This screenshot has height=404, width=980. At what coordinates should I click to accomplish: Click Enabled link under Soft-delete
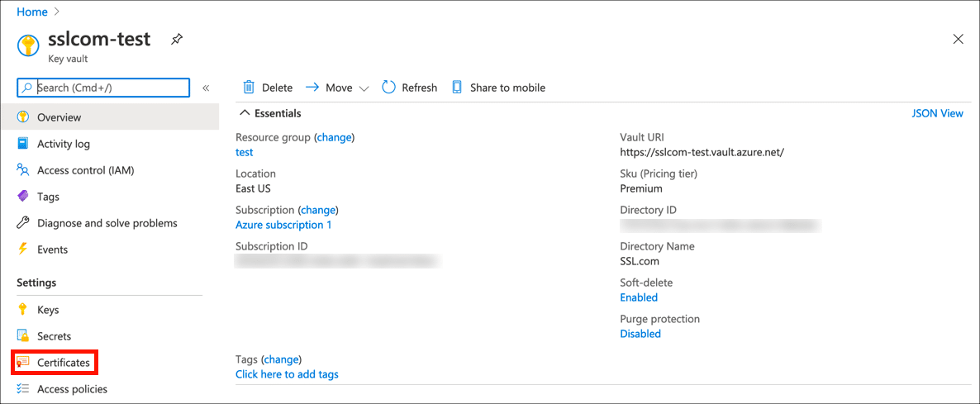pyautogui.click(x=639, y=297)
